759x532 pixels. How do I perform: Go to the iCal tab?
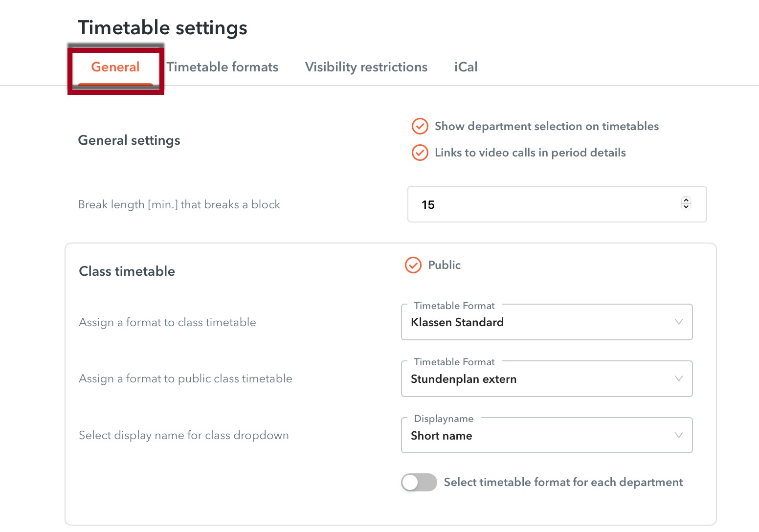point(466,67)
